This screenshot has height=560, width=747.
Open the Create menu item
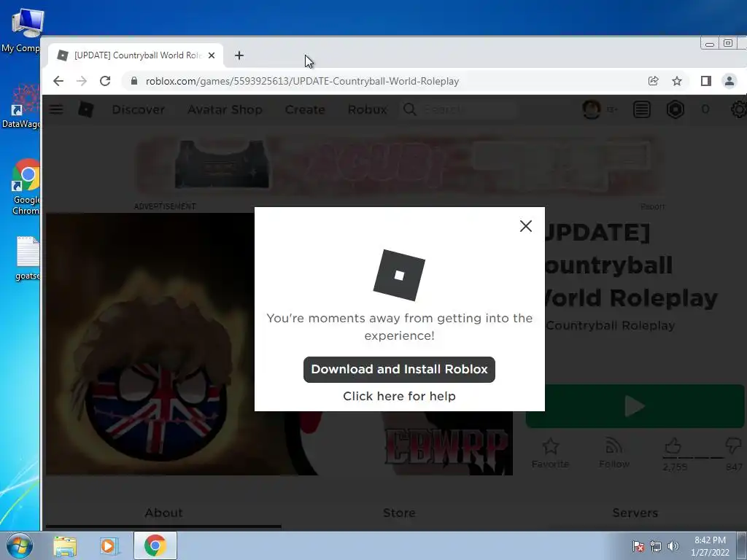pos(305,109)
